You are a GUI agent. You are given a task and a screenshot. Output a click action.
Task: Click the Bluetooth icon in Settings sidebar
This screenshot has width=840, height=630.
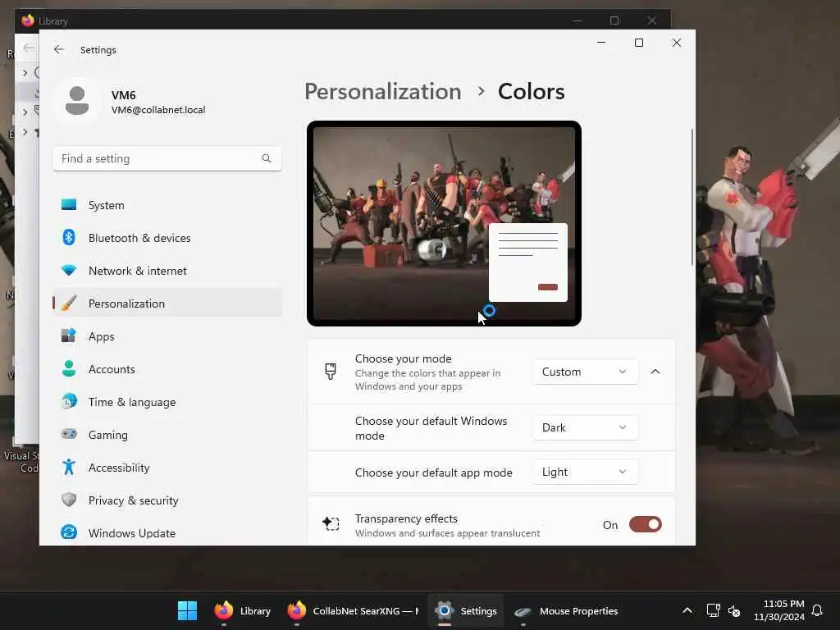[x=69, y=237]
